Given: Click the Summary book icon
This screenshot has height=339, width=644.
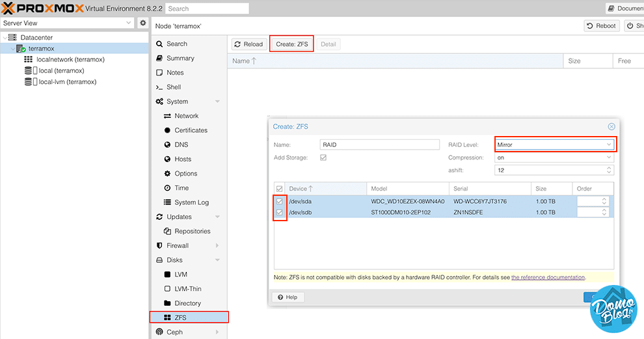Looking at the screenshot, I should (x=159, y=59).
